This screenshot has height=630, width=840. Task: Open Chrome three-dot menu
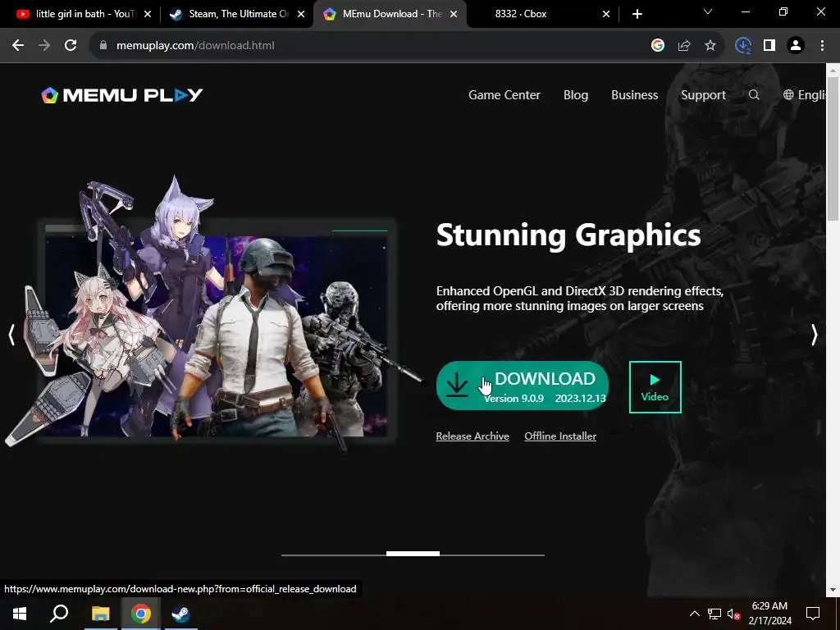pos(822,46)
